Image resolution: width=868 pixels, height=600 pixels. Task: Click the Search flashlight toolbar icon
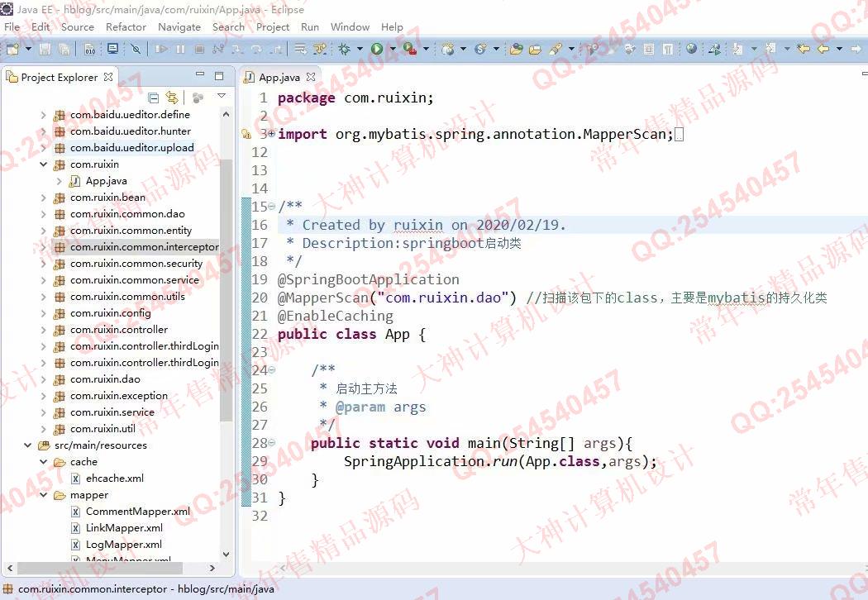(556, 50)
